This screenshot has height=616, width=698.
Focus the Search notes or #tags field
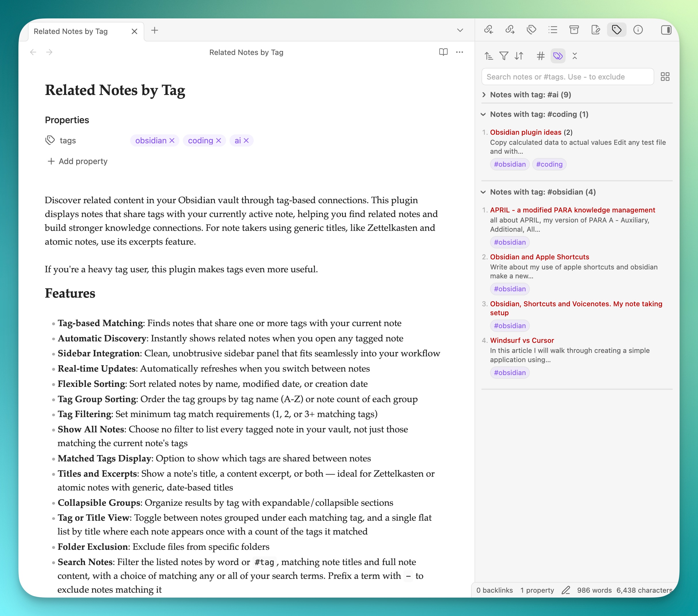(x=568, y=77)
